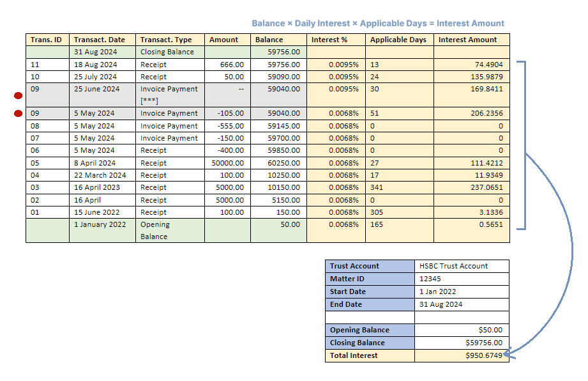Viewport: 588px width, 381px height.
Task: Click the 5150.00 balance cell
Action: tap(278, 200)
